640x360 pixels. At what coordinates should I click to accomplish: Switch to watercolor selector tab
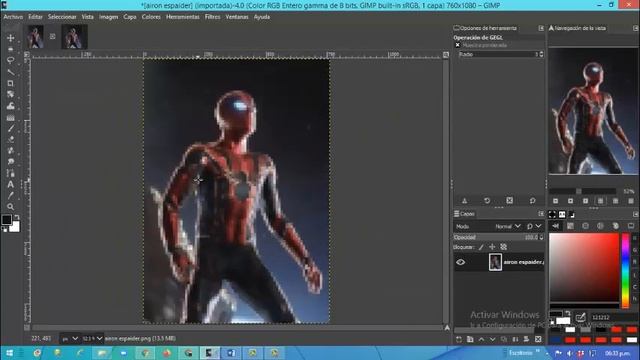point(585,226)
